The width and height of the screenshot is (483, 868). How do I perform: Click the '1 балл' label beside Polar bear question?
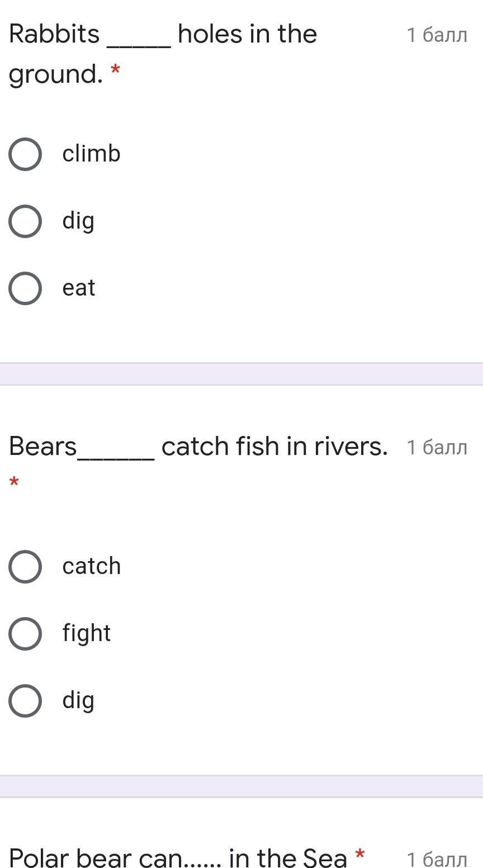coord(437,859)
